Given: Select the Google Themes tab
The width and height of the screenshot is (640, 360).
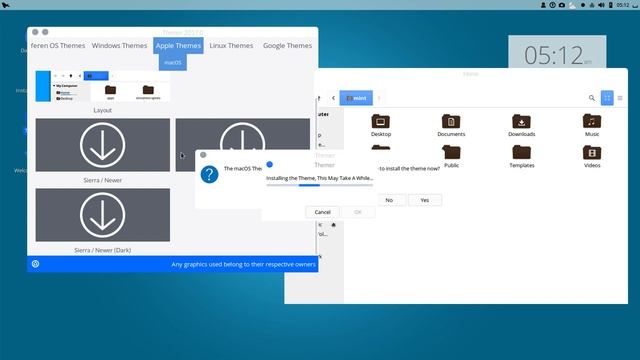Looking at the screenshot, I should 287,46.
